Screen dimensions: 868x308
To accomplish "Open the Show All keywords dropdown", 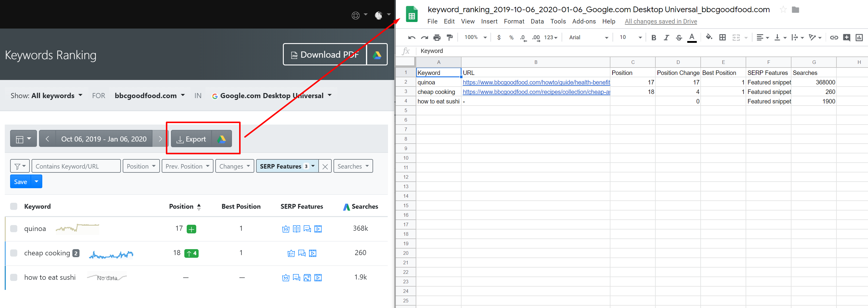I will click(46, 95).
